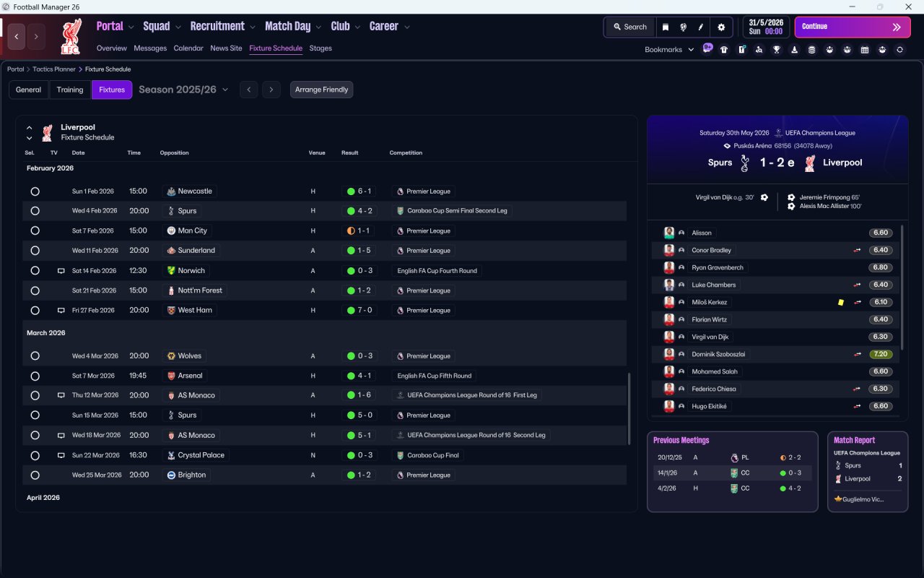
Task: Click Dominik Szoboszlai's 7.20 rating badge
Action: [x=881, y=354]
